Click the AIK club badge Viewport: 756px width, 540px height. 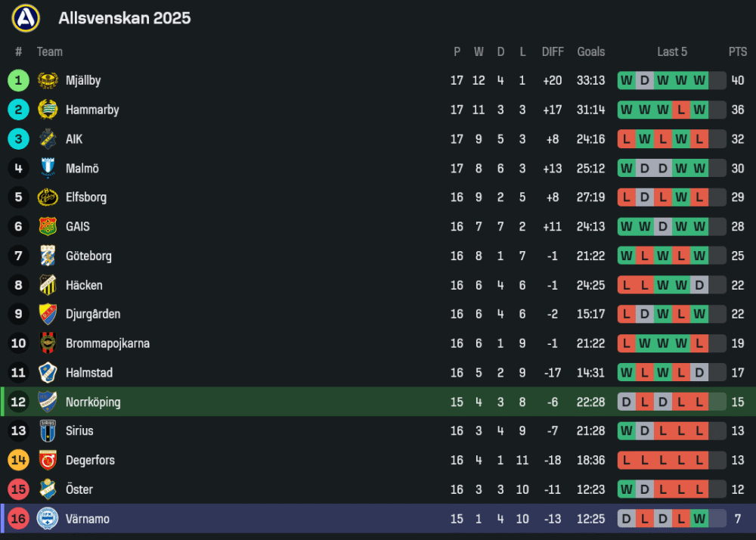[48, 139]
